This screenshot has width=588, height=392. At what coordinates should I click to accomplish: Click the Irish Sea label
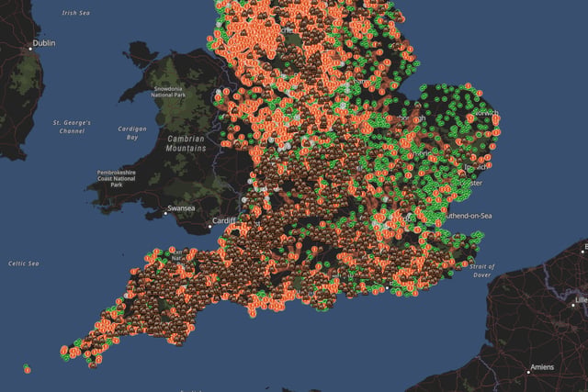(x=75, y=13)
